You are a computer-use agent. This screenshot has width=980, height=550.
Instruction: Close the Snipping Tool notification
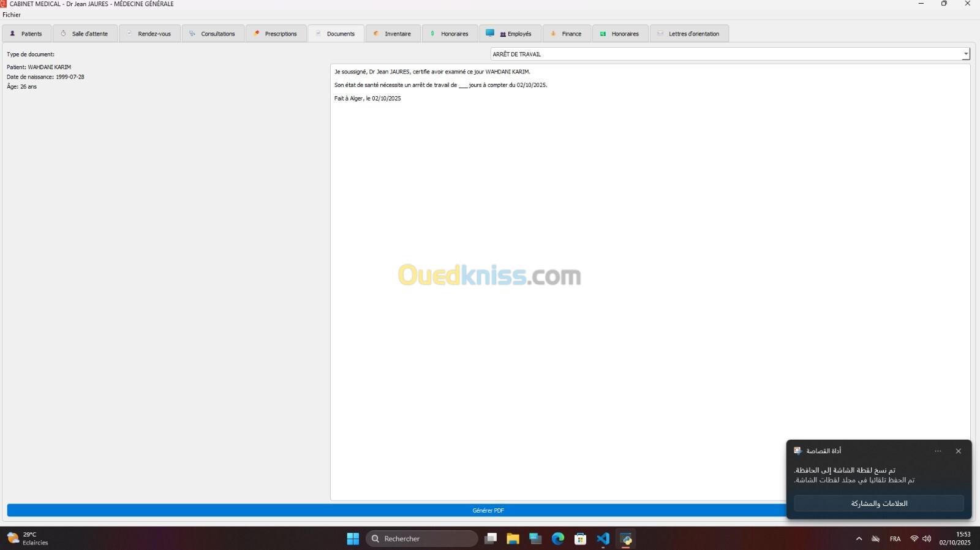click(x=959, y=451)
